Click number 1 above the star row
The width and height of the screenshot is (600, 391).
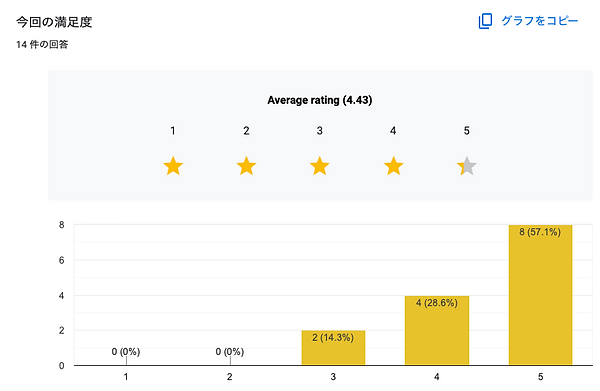point(173,131)
